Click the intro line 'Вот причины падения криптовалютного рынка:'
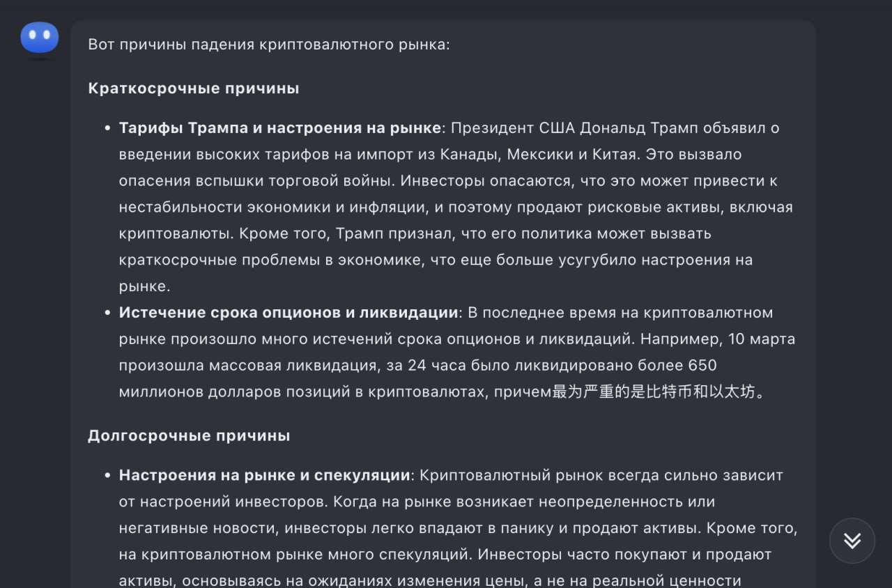892x588 pixels. [x=269, y=45]
